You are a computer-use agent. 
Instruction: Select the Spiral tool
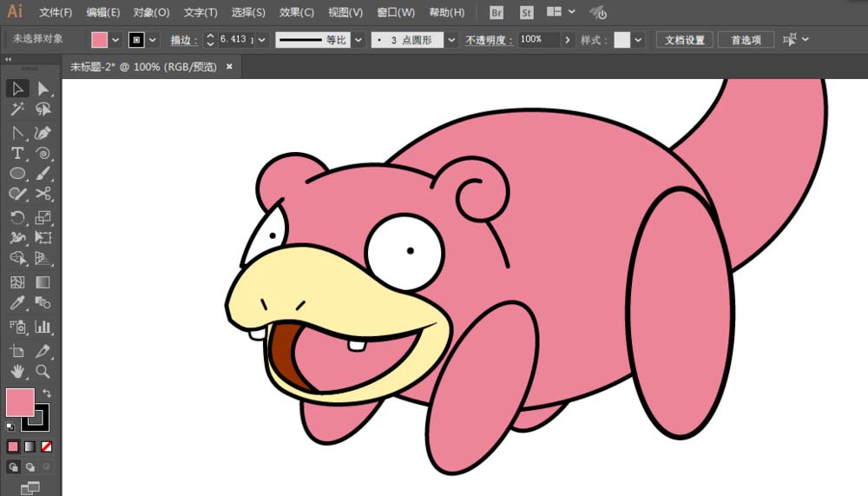click(43, 153)
